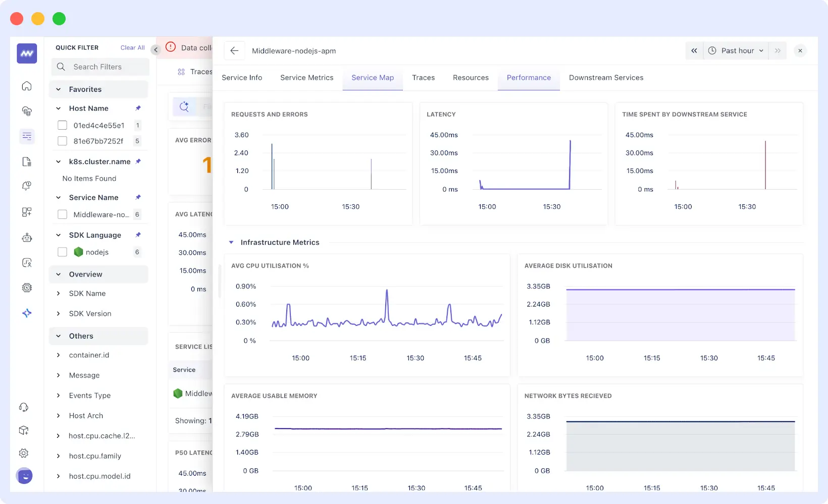Open the Home section in the sidebar

(x=26, y=86)
